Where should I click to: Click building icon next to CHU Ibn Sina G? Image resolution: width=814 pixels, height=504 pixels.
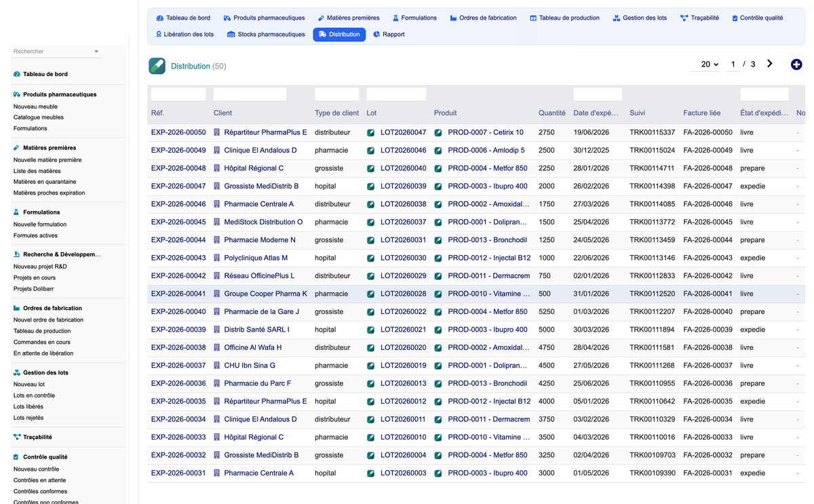pos(217,366)
